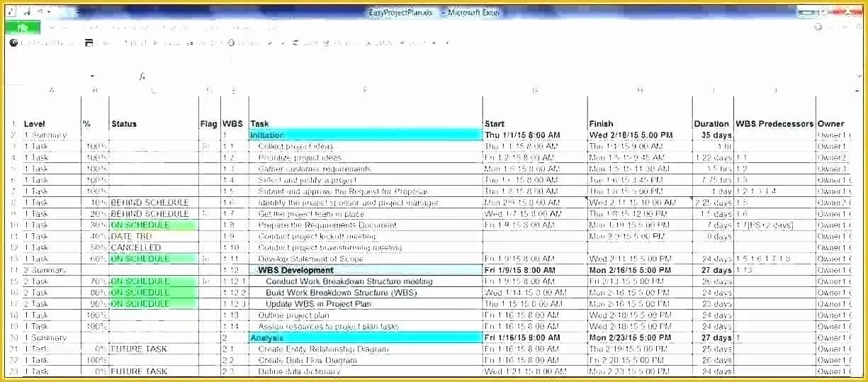Screen dimensions: 868x382
Task: Select the Finish header cell
Action: click(x=640, y=123)
